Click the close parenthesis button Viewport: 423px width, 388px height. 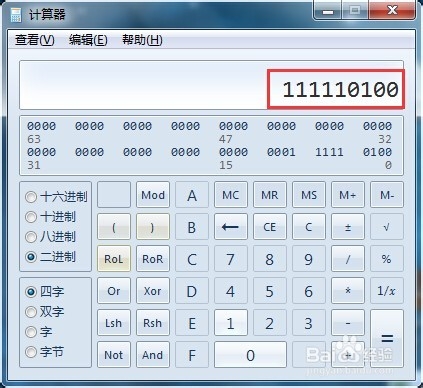pyautogui.click(x=153, y=227)
